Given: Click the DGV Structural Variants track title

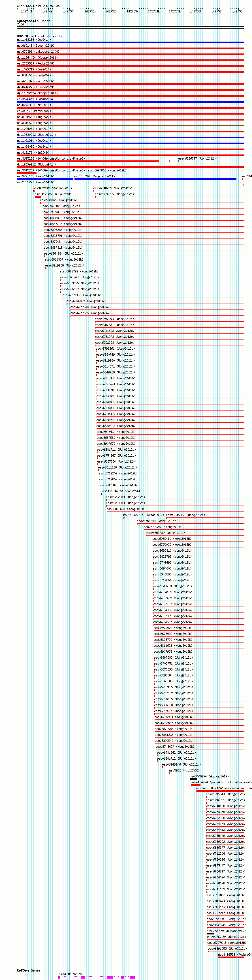Looking at the screenshot, I should [40, 36].
